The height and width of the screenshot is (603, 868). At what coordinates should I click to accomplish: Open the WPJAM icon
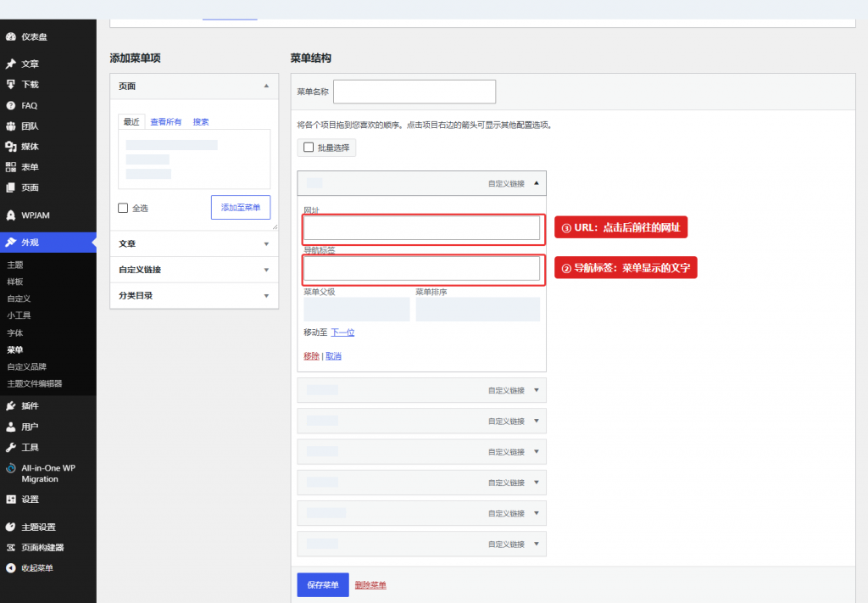pos(10,215)
